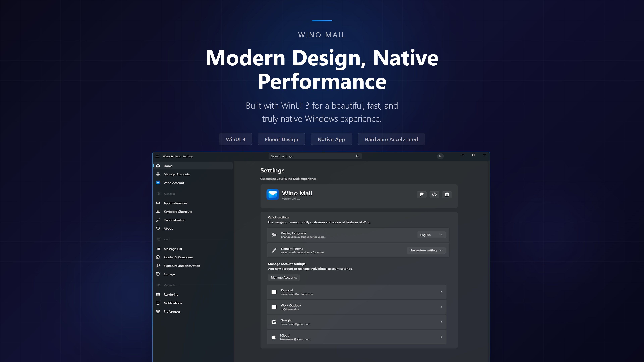This screenshot has height=362, width=644.
Task: Click the Manage Accounts button
Action: click(x=283, y=277)
